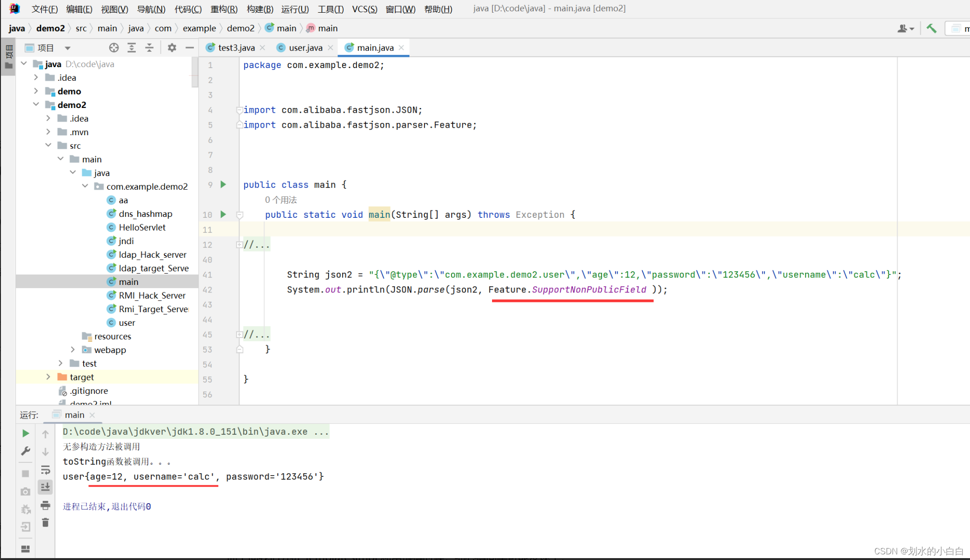This screenshot has width=970, height=560.
Task: Unfold the collapsed code at line 12
Action: tap(239, 245)
